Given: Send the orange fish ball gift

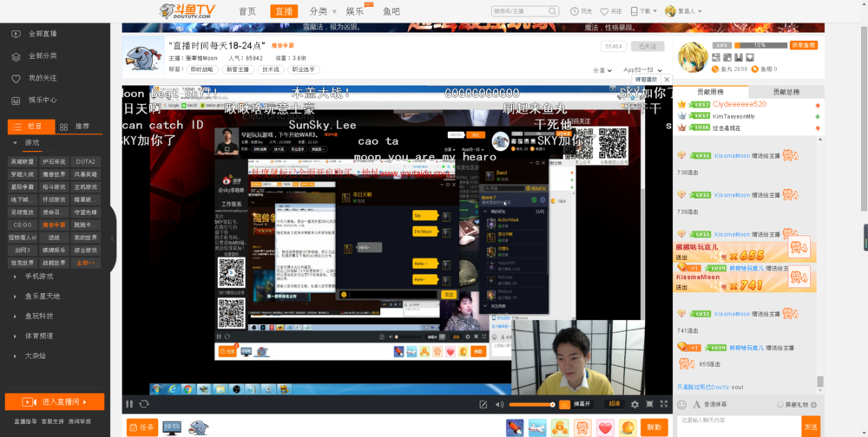Looking at the screenshot, I should point(628,427).
